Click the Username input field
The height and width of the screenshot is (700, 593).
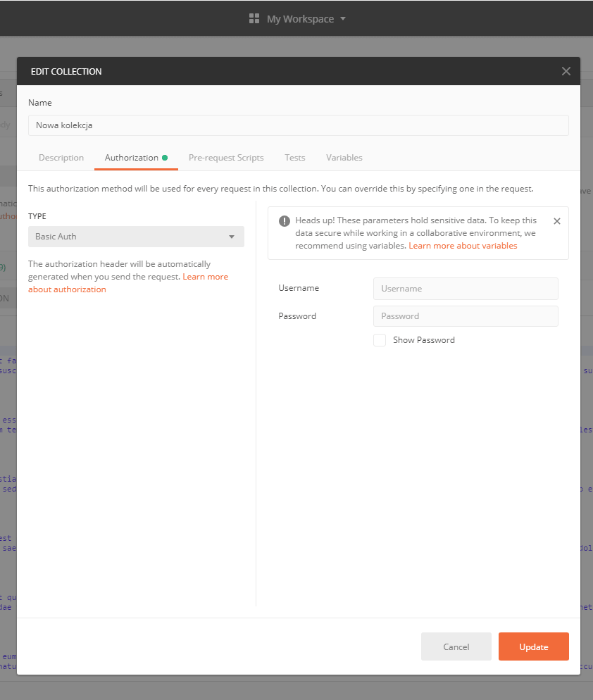click(465, 288)
